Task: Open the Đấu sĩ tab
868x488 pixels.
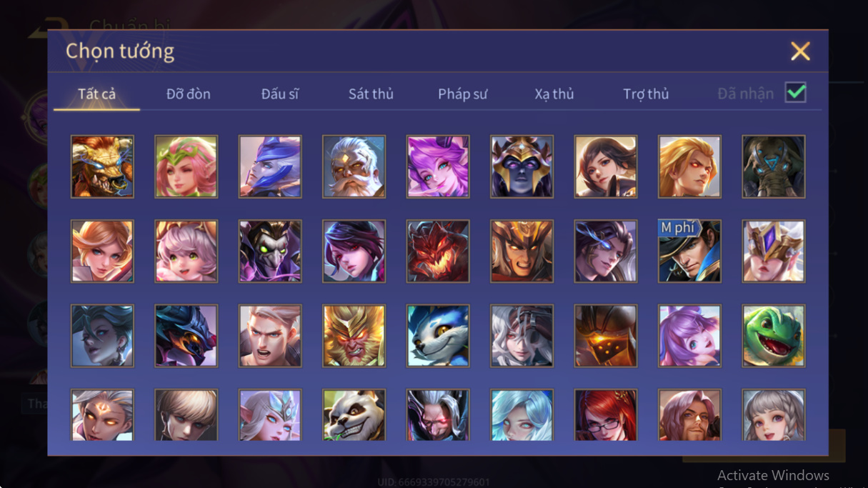Action: coord(280,94)
